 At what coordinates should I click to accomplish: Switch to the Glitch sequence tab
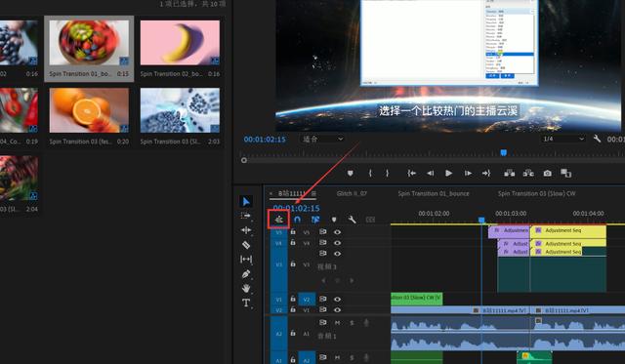(352, 193)
